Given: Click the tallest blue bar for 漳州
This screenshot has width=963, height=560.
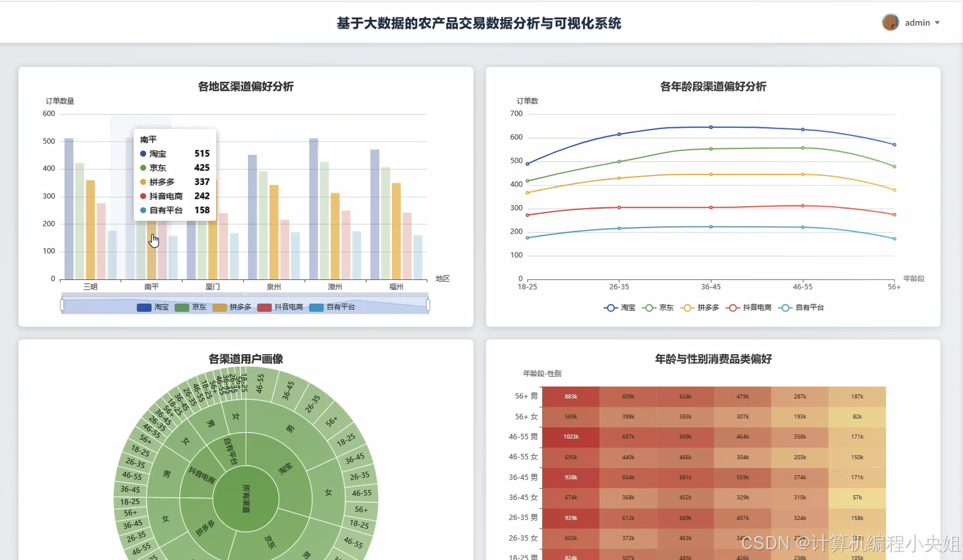Looking at the screenshot, I should [314, 209].
